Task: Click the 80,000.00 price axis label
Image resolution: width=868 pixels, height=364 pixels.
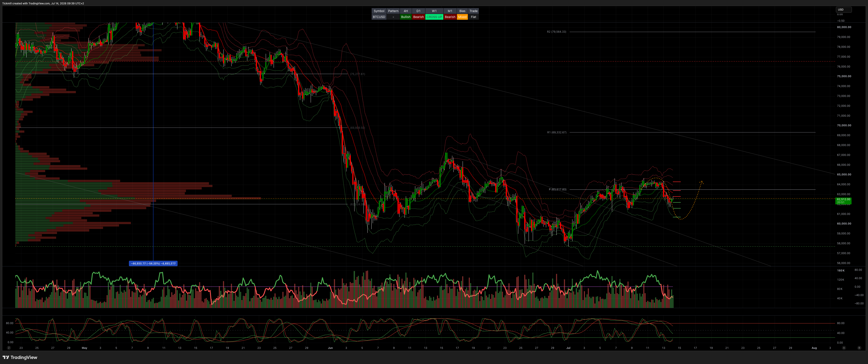Action: [844, 27]
